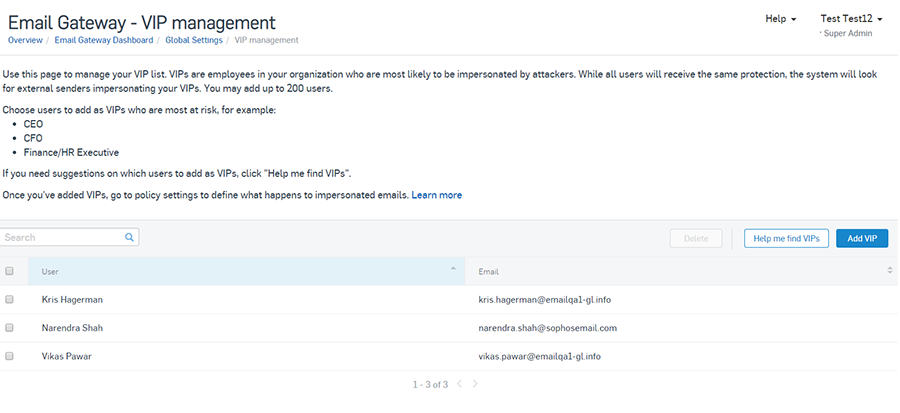Navigate to Email Gateway Dashboard breadcrumb
The image size is (900, 413).
coord(104,40)
